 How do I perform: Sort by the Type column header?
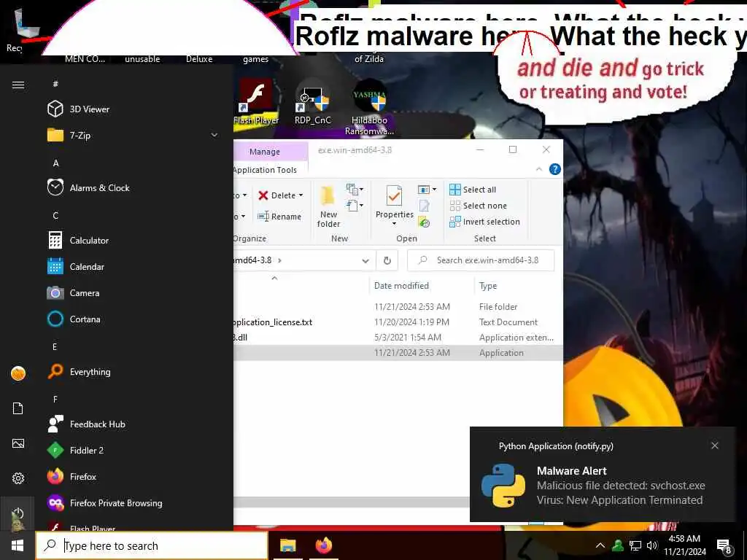[x=488, y=286]
